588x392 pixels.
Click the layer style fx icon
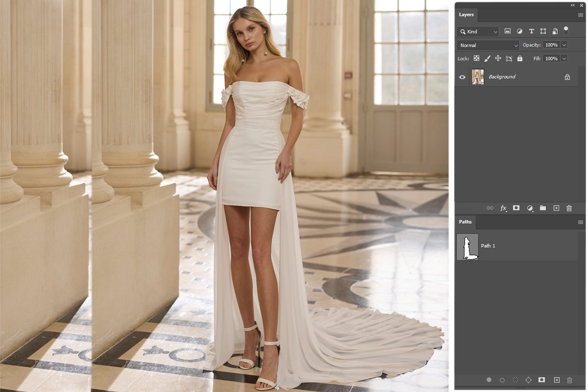[503, 208]
